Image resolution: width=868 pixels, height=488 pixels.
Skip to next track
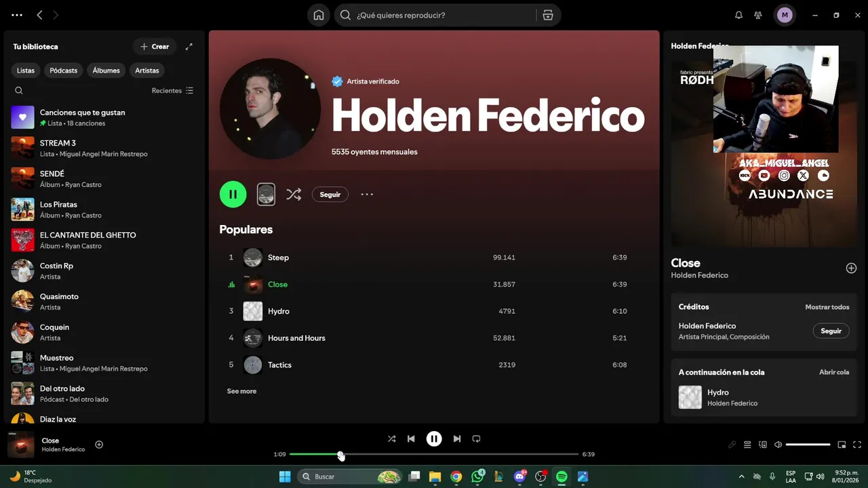(x=457, y=439)
